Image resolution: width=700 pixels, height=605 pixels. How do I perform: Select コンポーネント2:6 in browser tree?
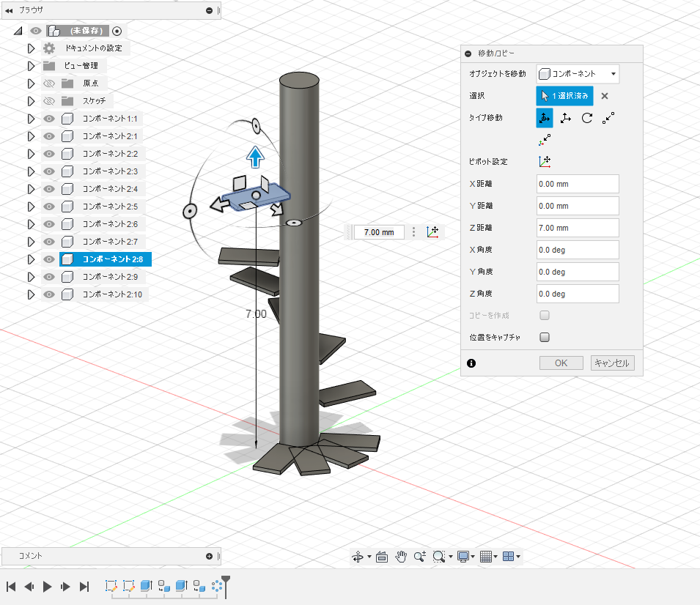(x=110, y=224)
